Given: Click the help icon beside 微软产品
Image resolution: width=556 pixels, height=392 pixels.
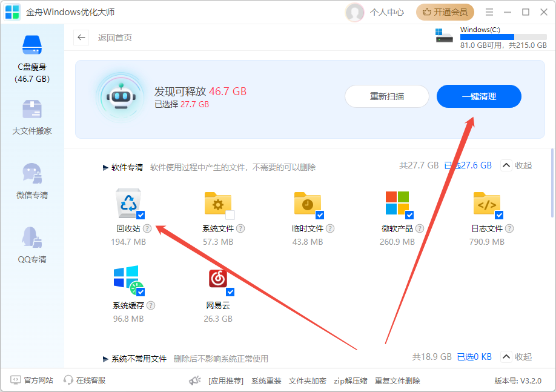Looking at the screenshot, I should point(420,228).
